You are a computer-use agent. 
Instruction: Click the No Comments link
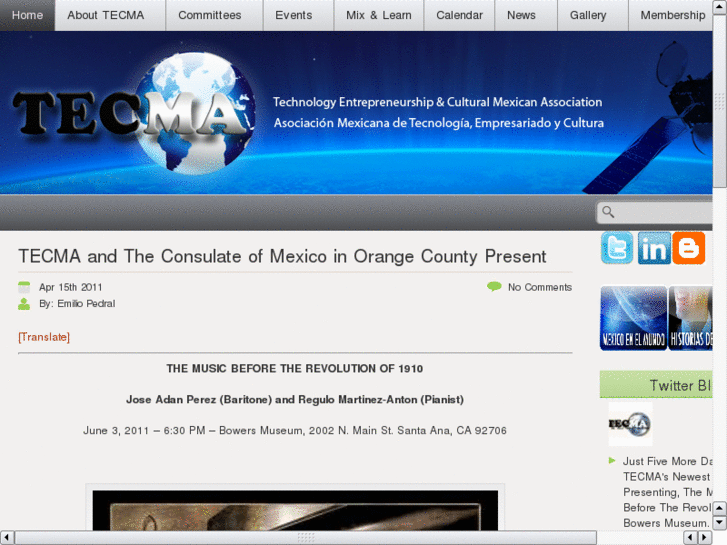click(x=540, y=287)
